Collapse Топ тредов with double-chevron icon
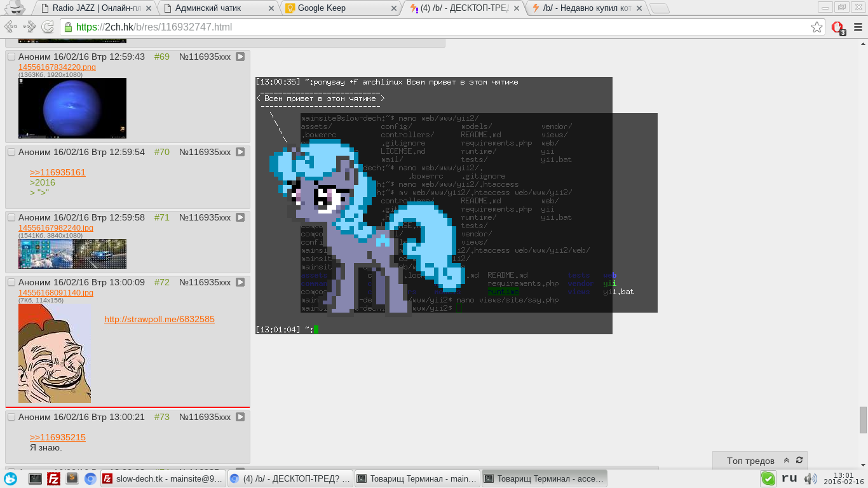Viewport: 868px width, 488px height. click(x=787, y=460)
